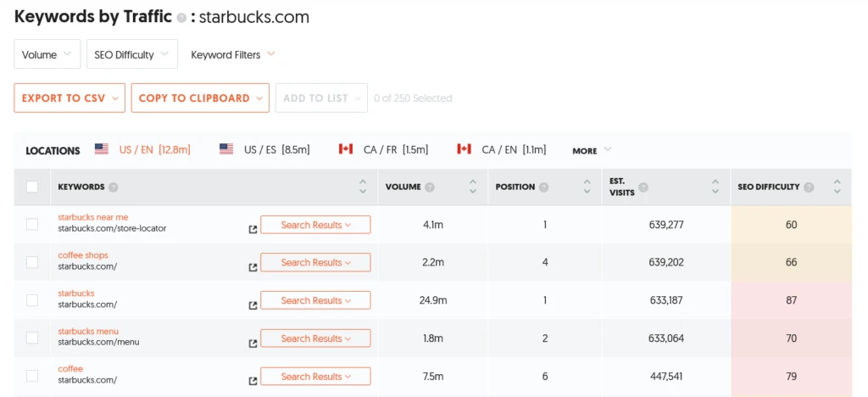
Task: Click the starbucks near me keyword link
Action: (x=93, y=218)
